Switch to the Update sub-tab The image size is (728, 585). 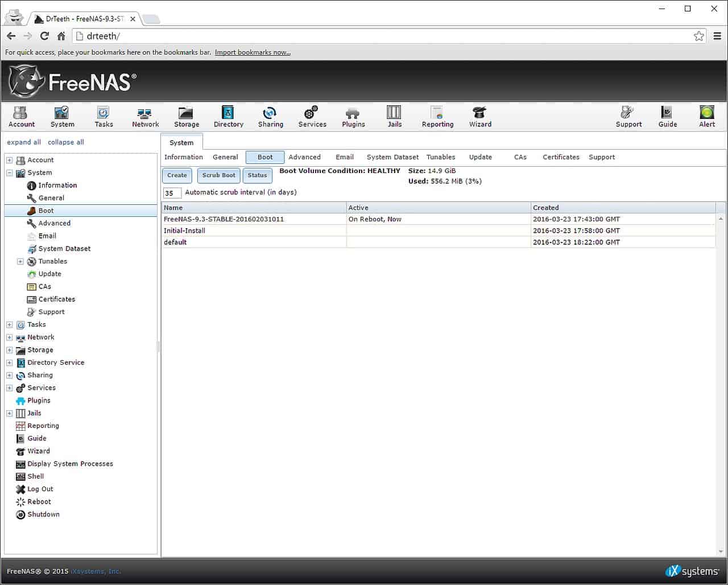coord(481,157)
